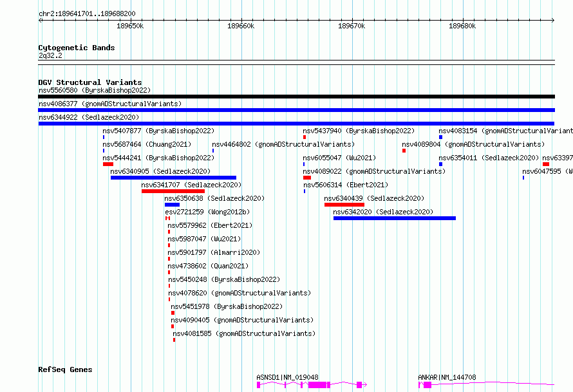Click the nsv6340905 (Sedlazeck2020) label

(160, 171)
